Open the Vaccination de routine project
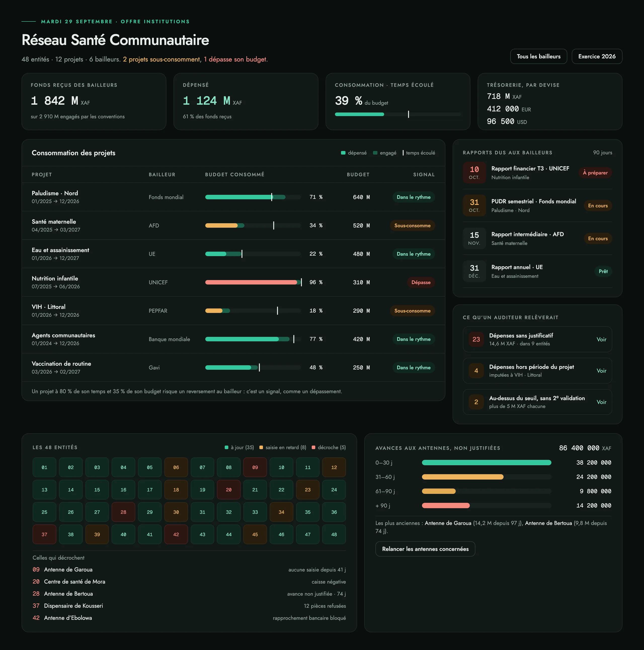 coord(233,367)
